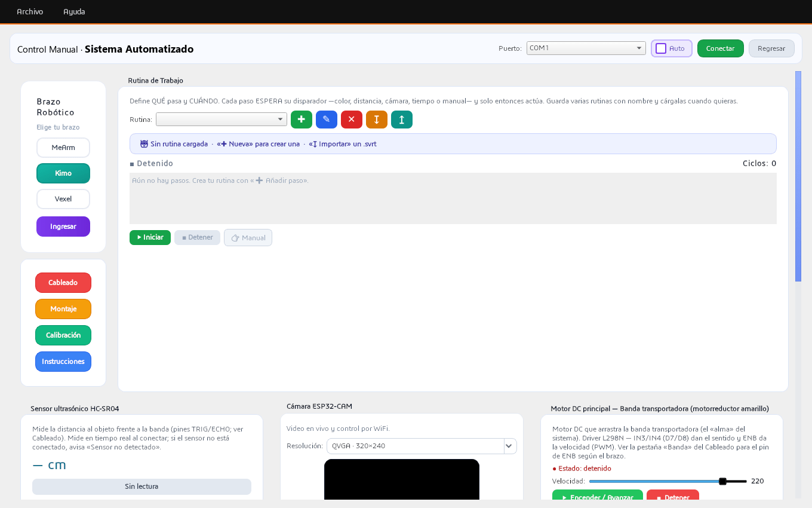Click the green Conectar button
Viewport: 812px width, 508px height.
(721, 48)
